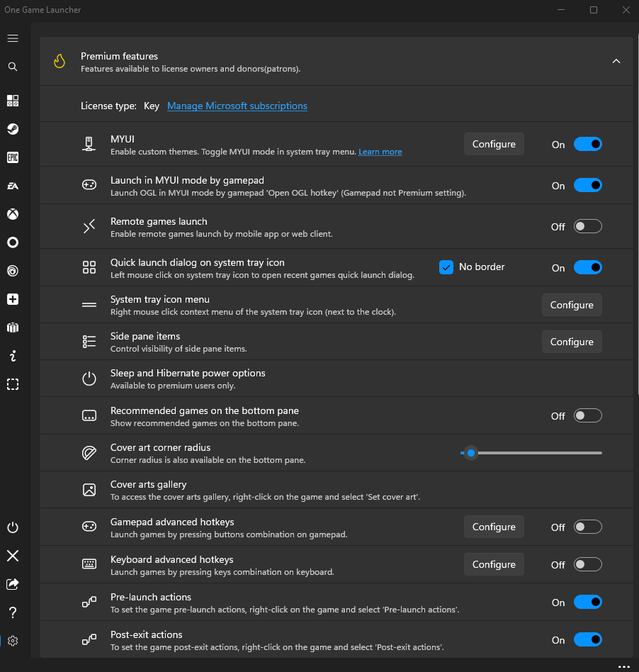Open the crate-shaped store icon in sidebar

point(13,327)
